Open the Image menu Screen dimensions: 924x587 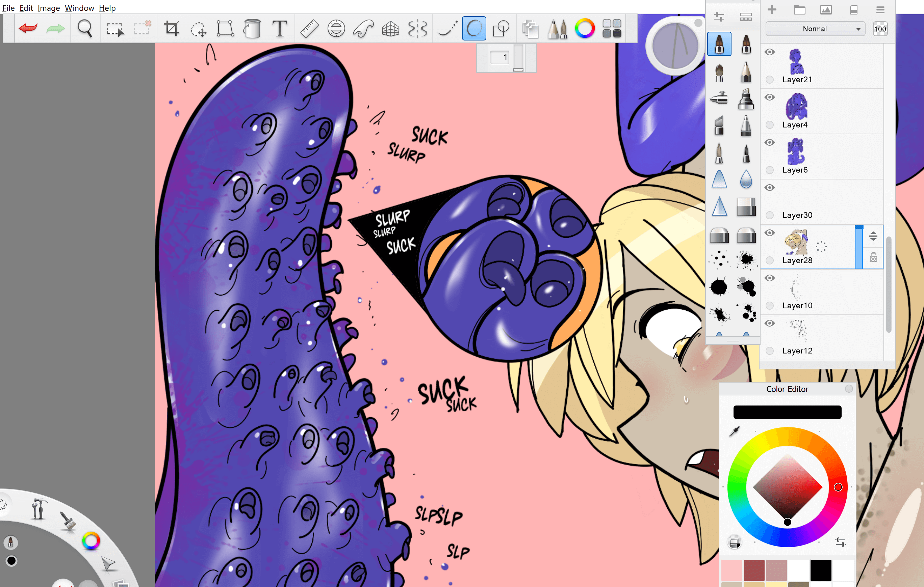(x=49, y=8)
